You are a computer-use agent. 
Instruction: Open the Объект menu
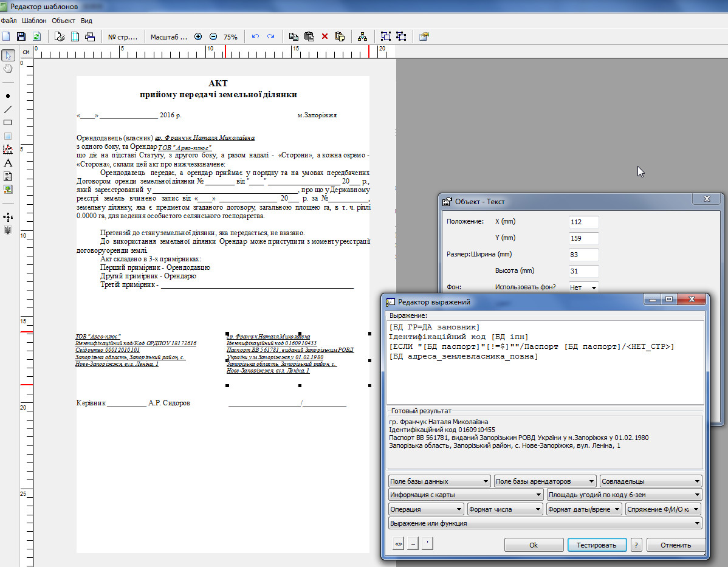(64, 21)
